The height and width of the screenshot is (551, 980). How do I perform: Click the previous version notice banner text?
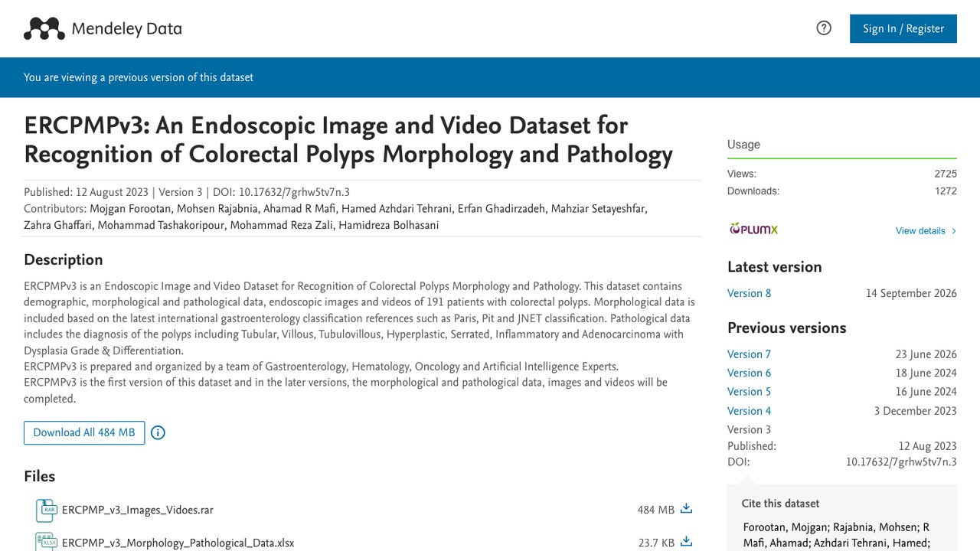pyautogui.click(x=139, y=77)
